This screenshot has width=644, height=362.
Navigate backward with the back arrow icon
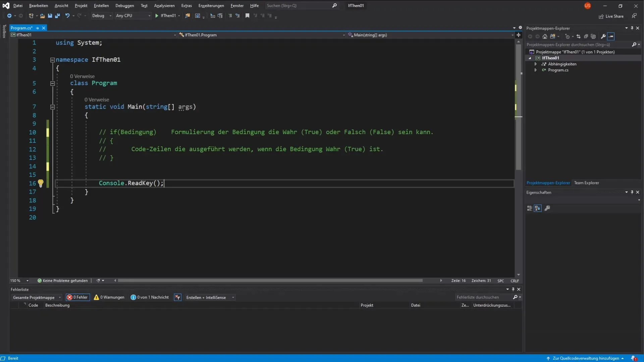click(x=9, y=16)
